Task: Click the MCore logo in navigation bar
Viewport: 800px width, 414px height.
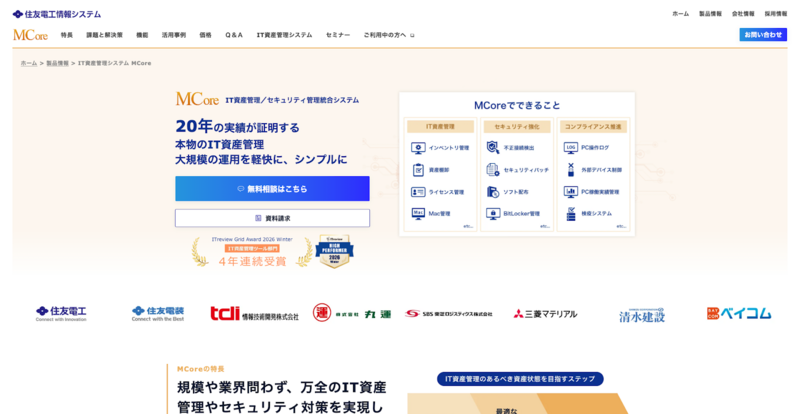Action: click(x=30, y=35)
